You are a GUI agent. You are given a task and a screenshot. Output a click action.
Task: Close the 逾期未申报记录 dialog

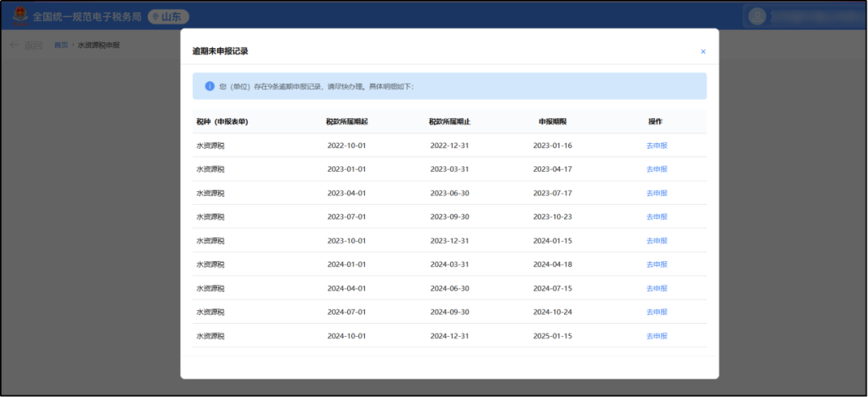pos(703,51)
